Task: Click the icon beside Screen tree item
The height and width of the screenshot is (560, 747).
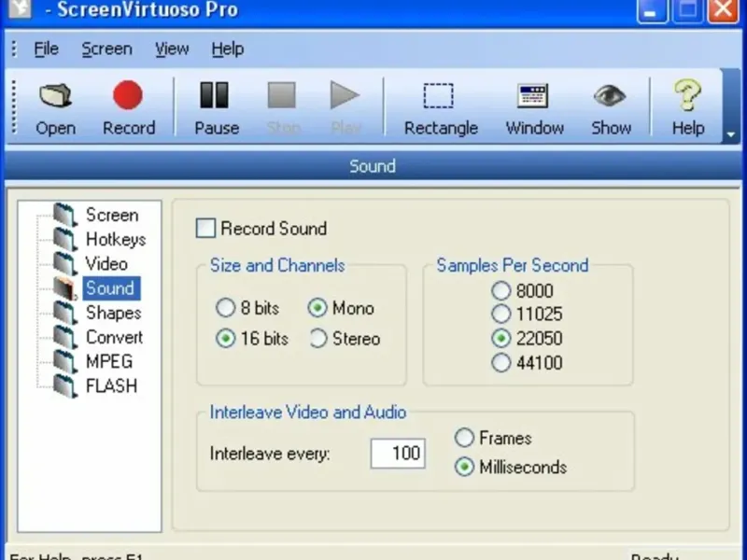Action: pyautogui.click(x=65, y=215)
